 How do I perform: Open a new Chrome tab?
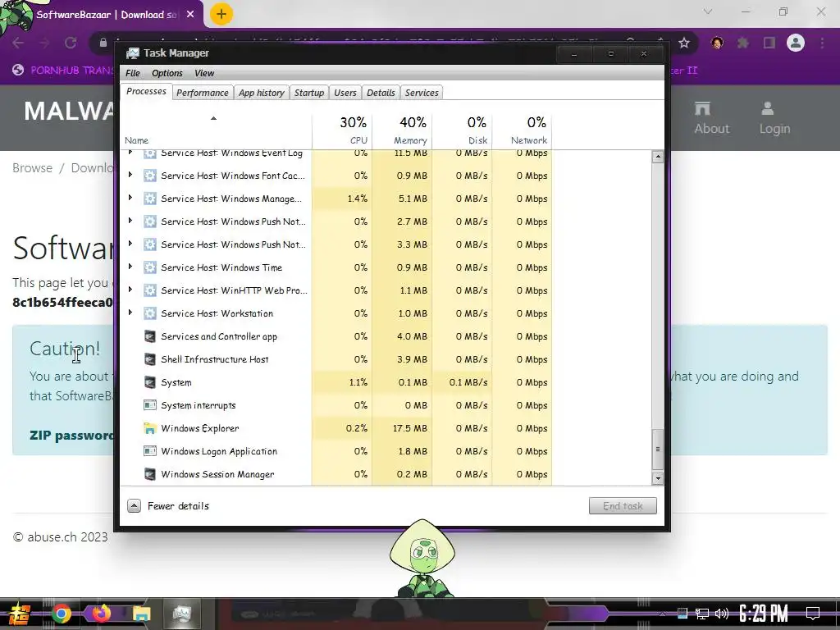click(221, 15)
